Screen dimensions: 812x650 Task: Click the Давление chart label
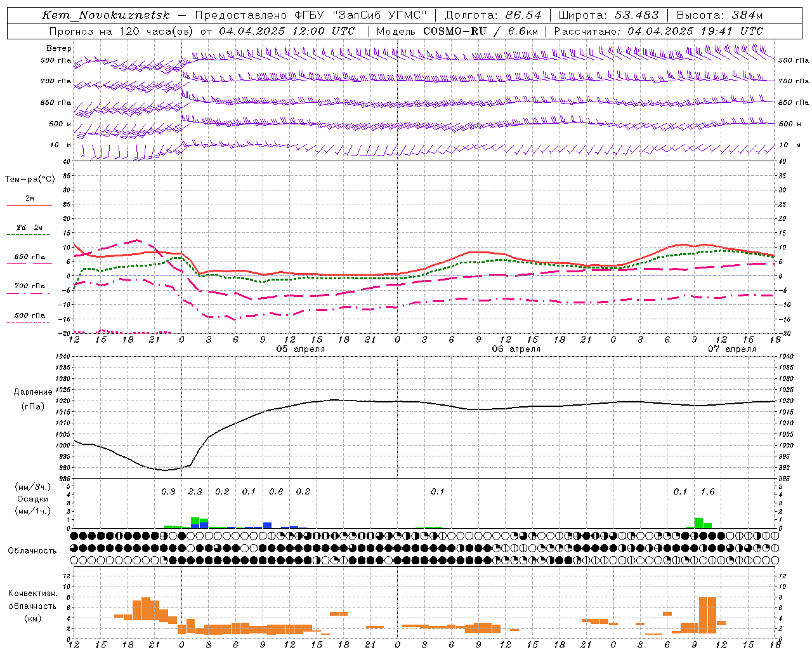(33, 392)
